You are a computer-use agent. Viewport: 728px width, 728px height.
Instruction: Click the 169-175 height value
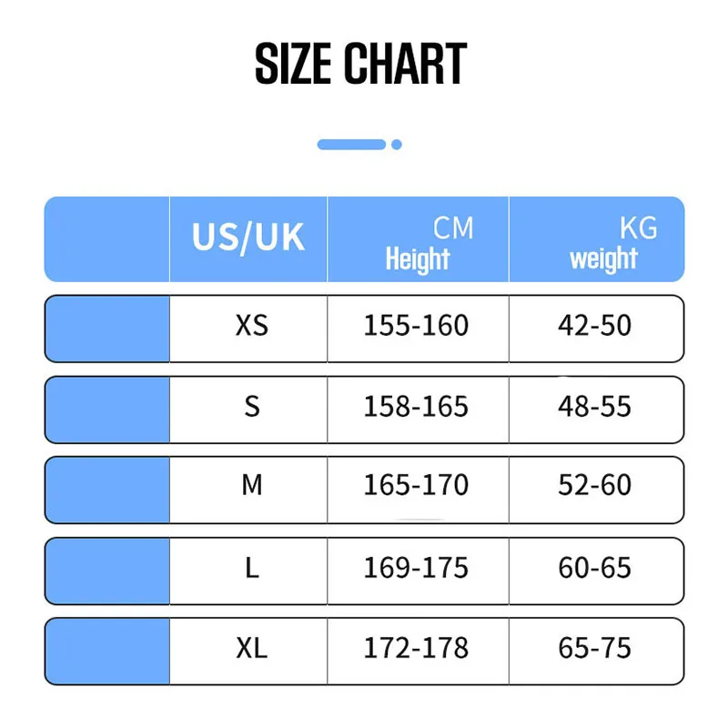pos(416,568)
